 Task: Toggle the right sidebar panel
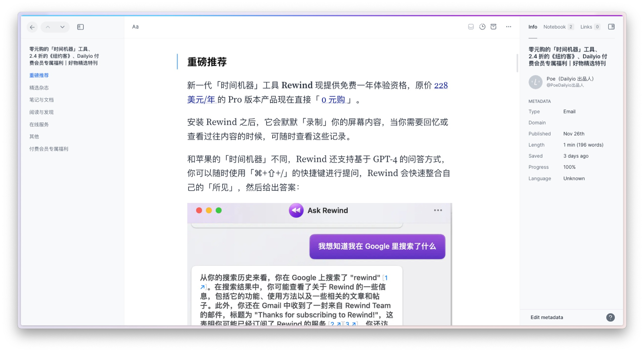[x=611, y=27]
